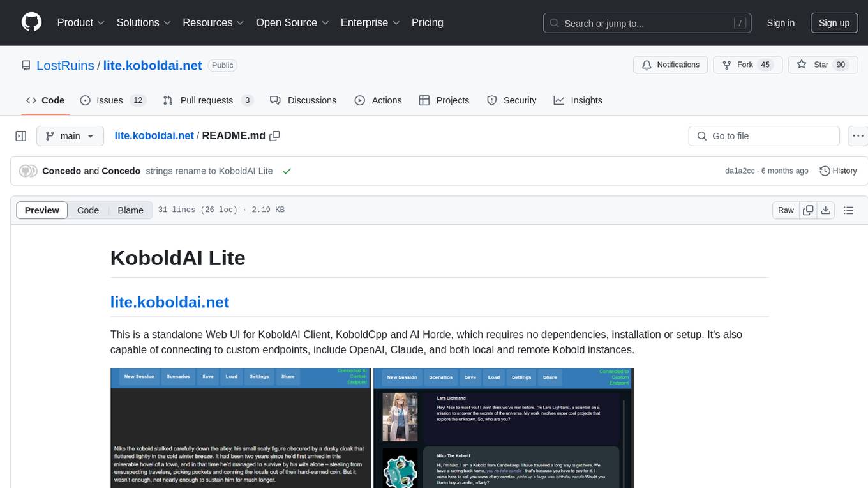Open the Projects tab

tap(444, 100)
